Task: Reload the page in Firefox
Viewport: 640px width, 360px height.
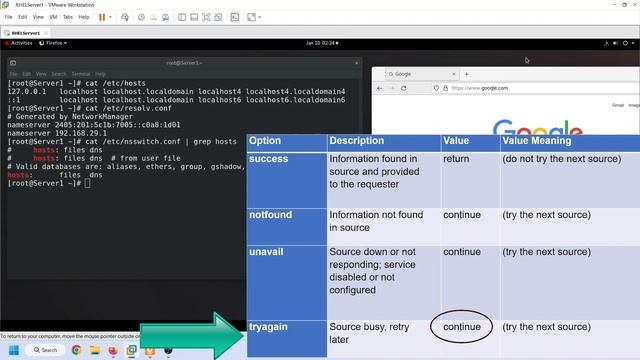Action: [x=404, y=88]
